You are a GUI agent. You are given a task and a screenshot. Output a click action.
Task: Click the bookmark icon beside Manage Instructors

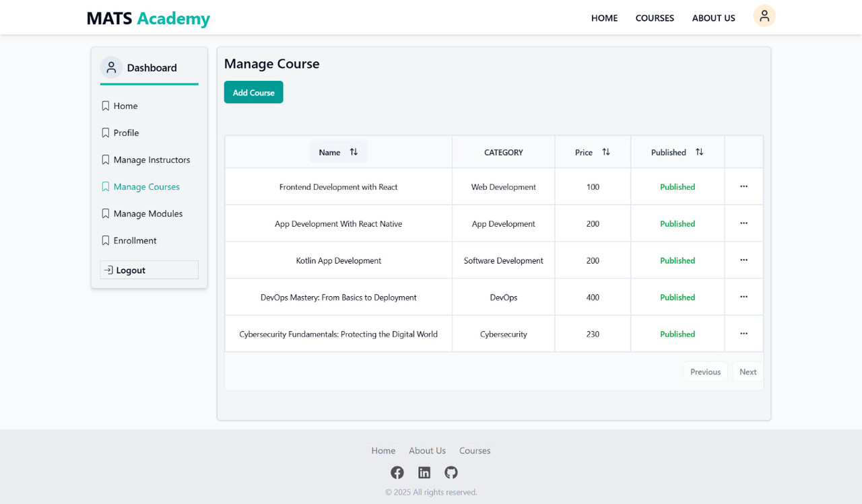coord(106,159)
